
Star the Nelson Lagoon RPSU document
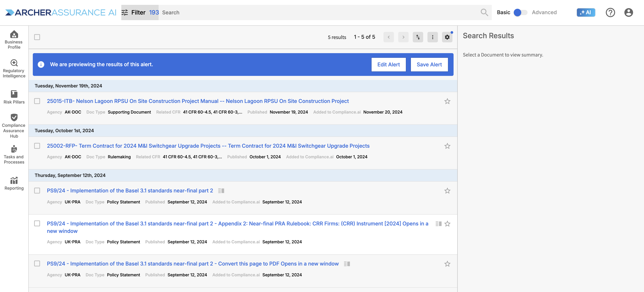point(447,101)
